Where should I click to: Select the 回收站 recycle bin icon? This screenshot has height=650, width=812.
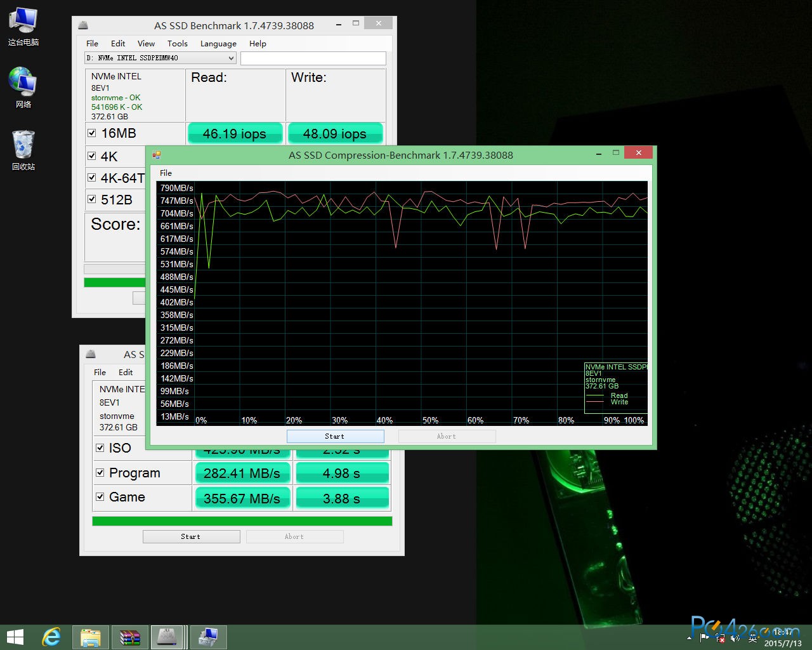pyautogui.click(x=23, y=150)
